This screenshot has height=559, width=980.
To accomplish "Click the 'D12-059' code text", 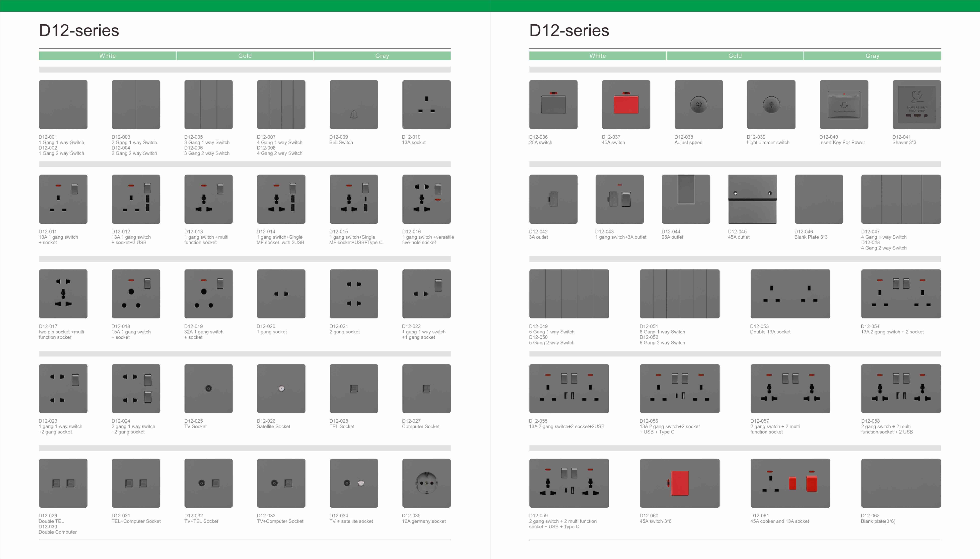I will 538,516.
